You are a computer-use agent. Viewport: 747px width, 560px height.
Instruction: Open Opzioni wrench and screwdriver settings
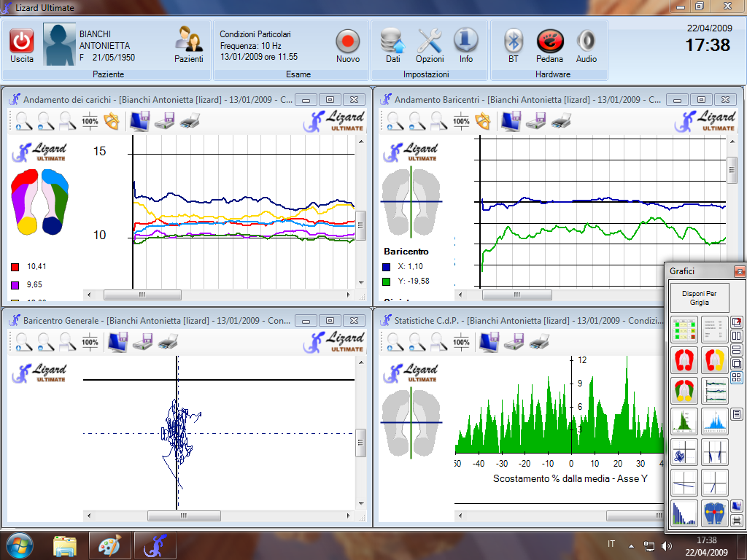[x=430, y=41]
